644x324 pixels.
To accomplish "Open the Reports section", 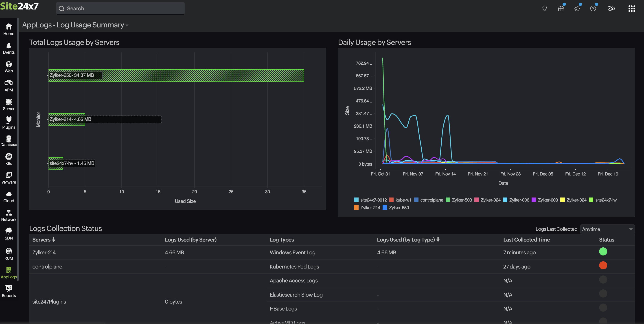I will point(9,291).
